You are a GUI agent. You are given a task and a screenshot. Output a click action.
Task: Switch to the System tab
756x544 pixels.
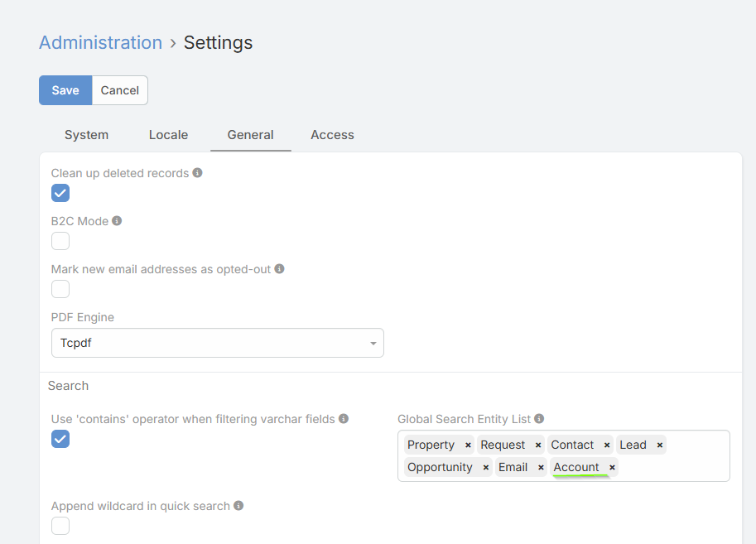[x=86, y=135]
